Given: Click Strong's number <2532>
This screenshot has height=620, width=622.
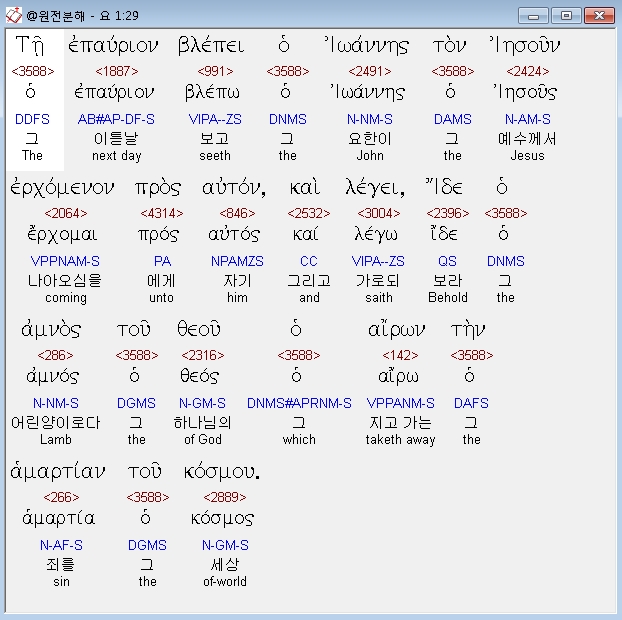Looking at the screenshot, I should coord(309,213).
